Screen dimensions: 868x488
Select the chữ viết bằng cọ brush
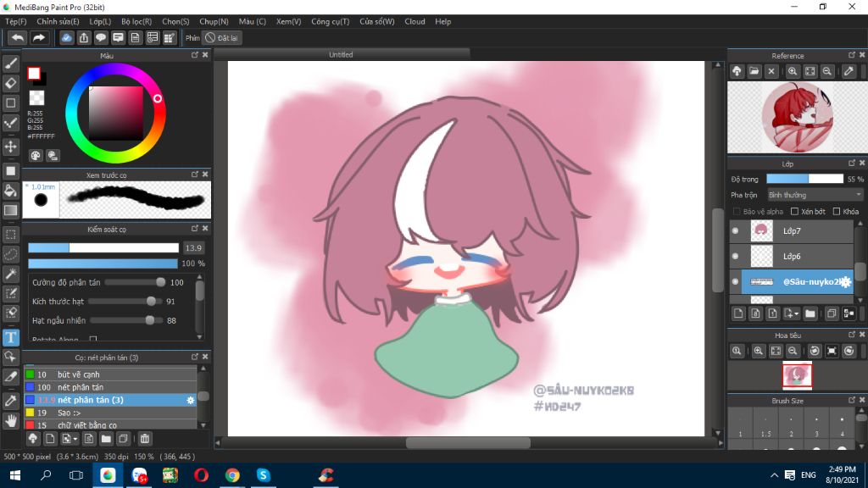point(110,425)
